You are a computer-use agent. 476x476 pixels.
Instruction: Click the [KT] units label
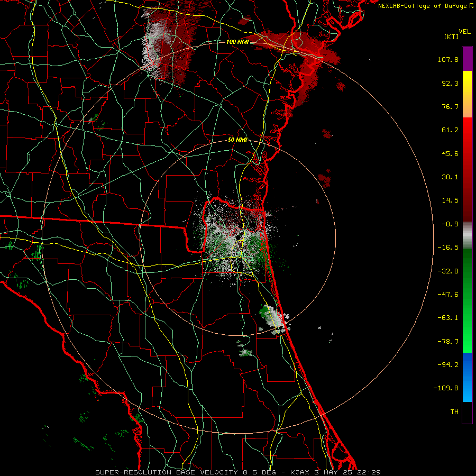(451, 36)
